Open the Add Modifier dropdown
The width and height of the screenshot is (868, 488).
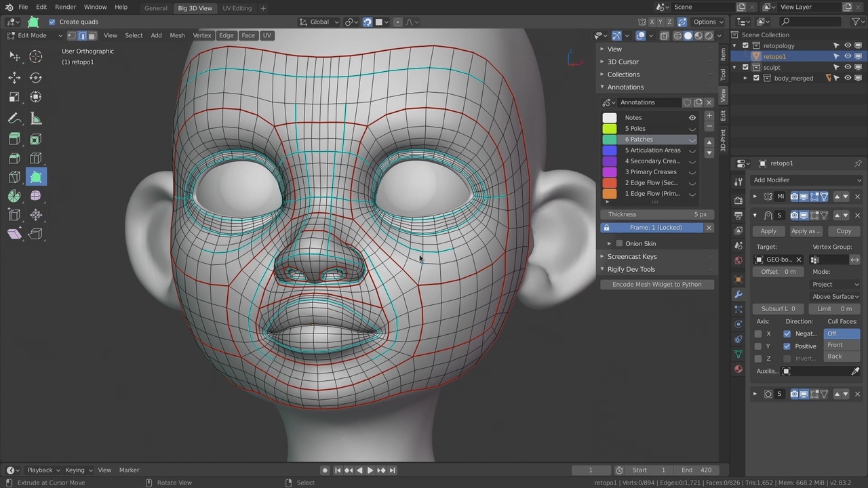pyautogui.click(x=807, y=180)
